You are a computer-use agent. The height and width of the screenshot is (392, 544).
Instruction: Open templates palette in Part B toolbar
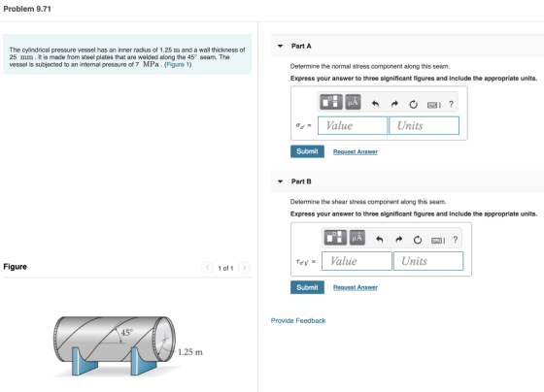335,238
